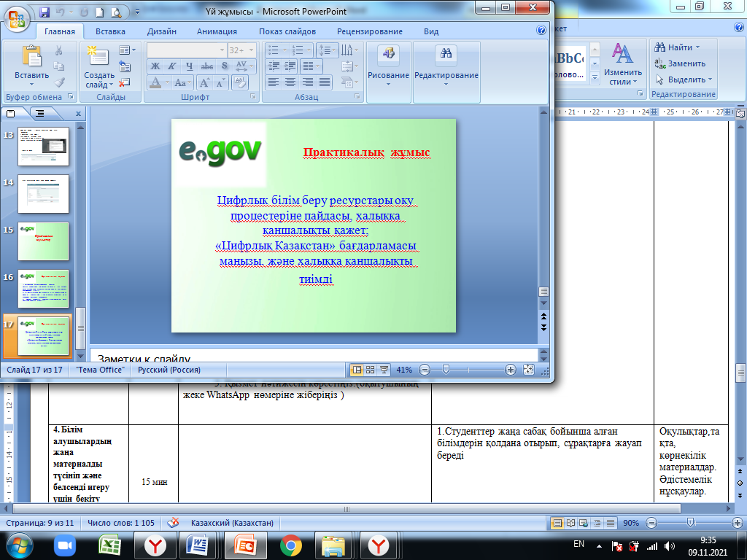The image size is (747, 560).
Task: Launch Google Chrome from the taskbar
Action: point(290,545)
